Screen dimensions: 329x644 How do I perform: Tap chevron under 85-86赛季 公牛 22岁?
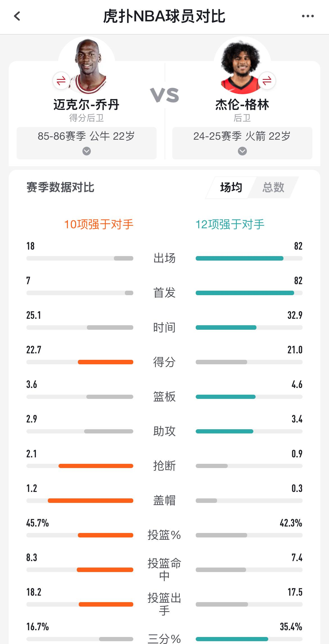point(87,151)
